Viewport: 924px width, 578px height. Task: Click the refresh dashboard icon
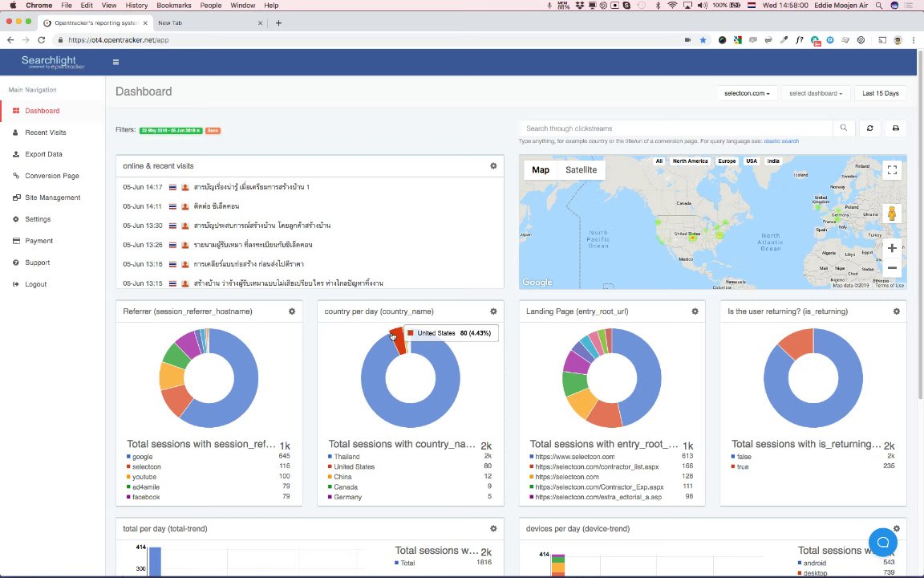coord(869,128)
